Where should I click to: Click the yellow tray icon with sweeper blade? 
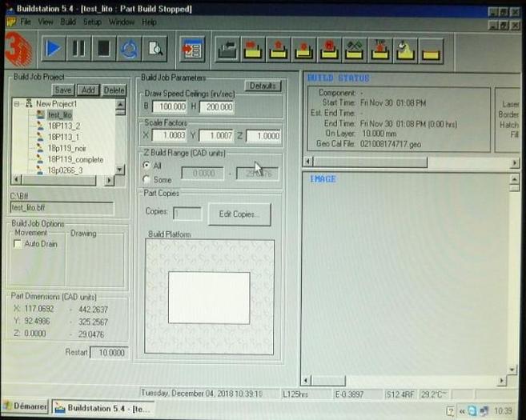[406, 50]
